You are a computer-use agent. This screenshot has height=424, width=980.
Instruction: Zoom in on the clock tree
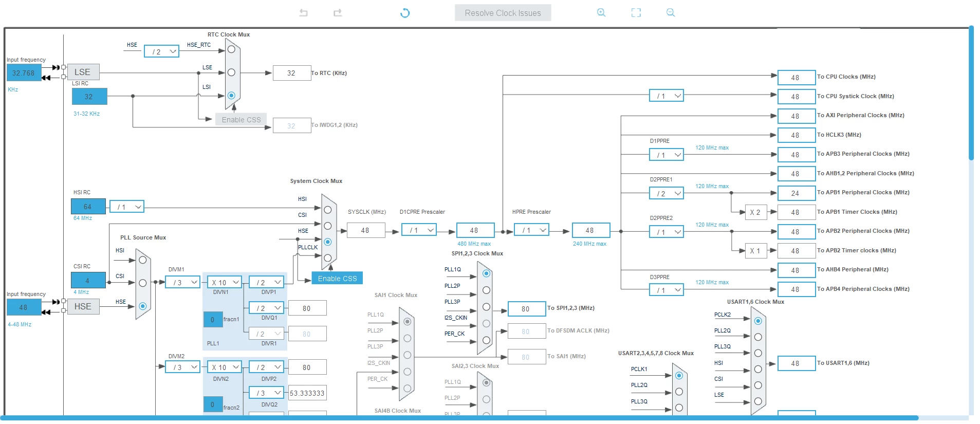click(601, 13)
